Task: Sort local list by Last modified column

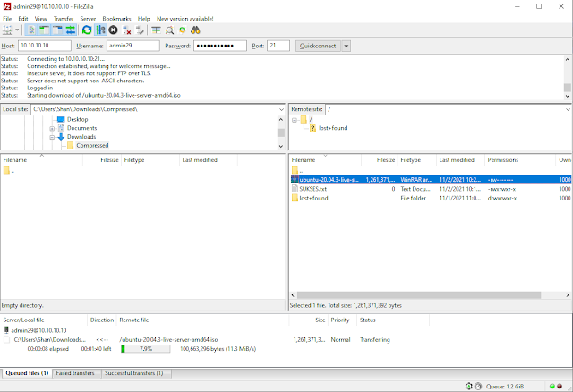Action: click(209, 160)
